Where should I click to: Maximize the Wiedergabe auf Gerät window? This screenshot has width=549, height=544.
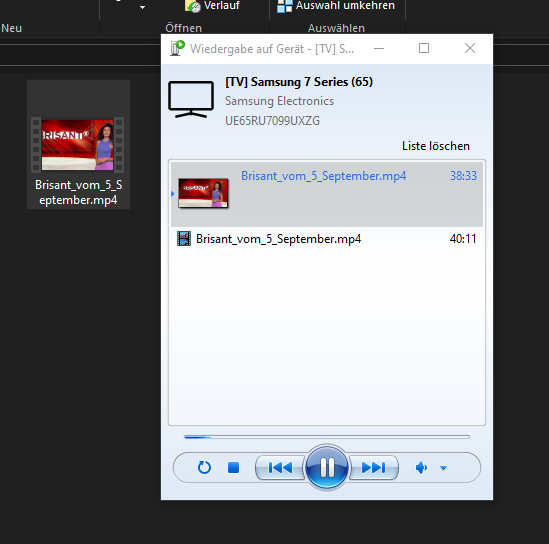coord(424,48)
